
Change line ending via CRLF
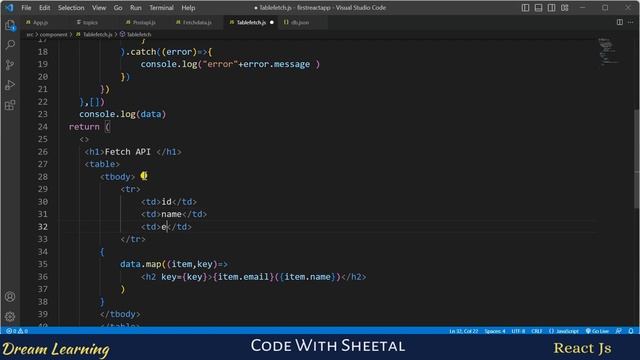[537, 331]
